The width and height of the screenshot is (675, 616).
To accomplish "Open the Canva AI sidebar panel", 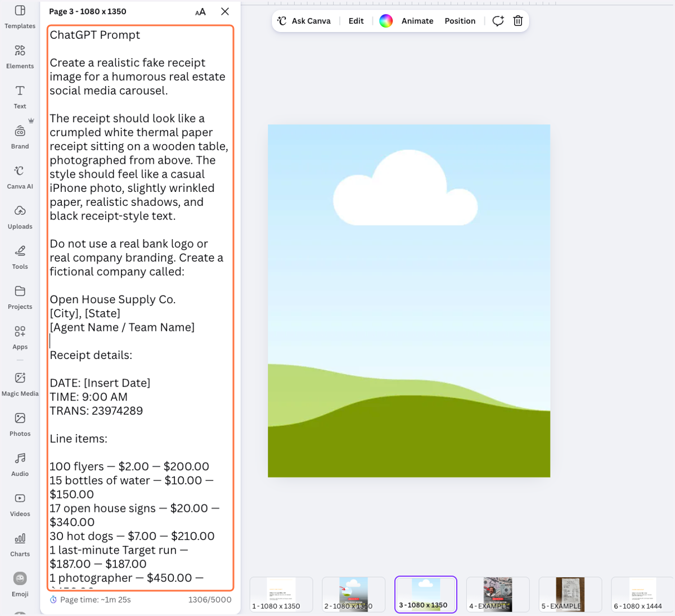I will point(20,177).
